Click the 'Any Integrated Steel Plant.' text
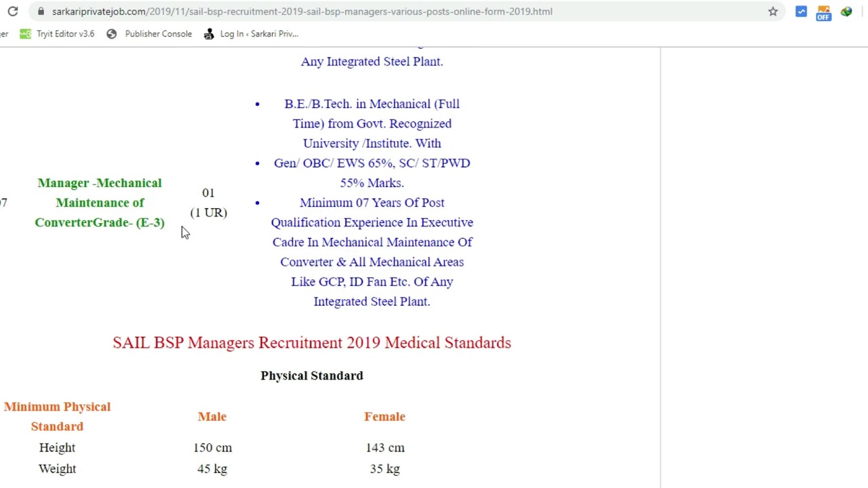 click(x=372, y=62)
